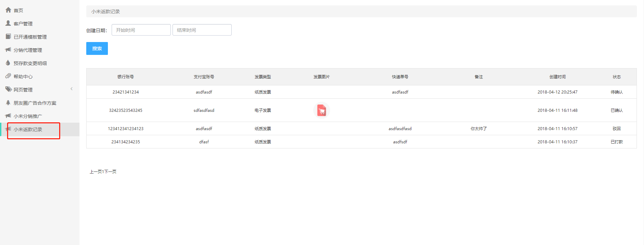Click the droplet icon for 预存款变更明细
The width and height of the screenshot is (644, 245).
(8, 63)
